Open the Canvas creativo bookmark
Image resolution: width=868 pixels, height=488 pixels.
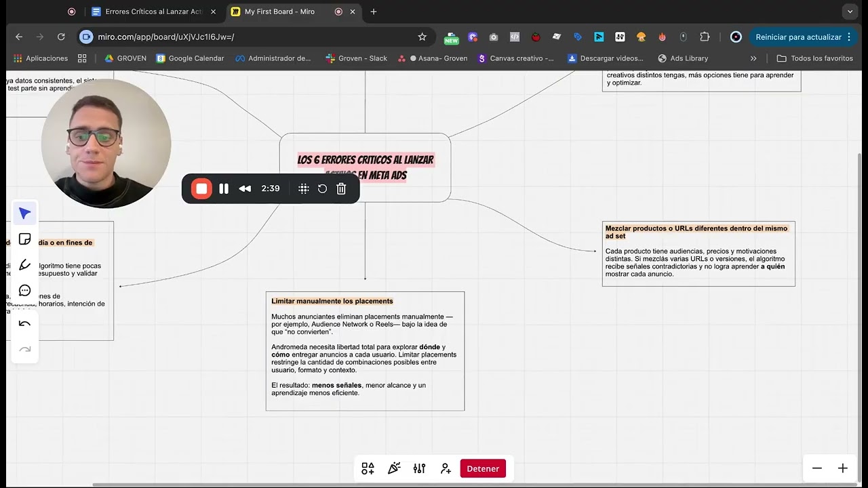coord(515,58)
